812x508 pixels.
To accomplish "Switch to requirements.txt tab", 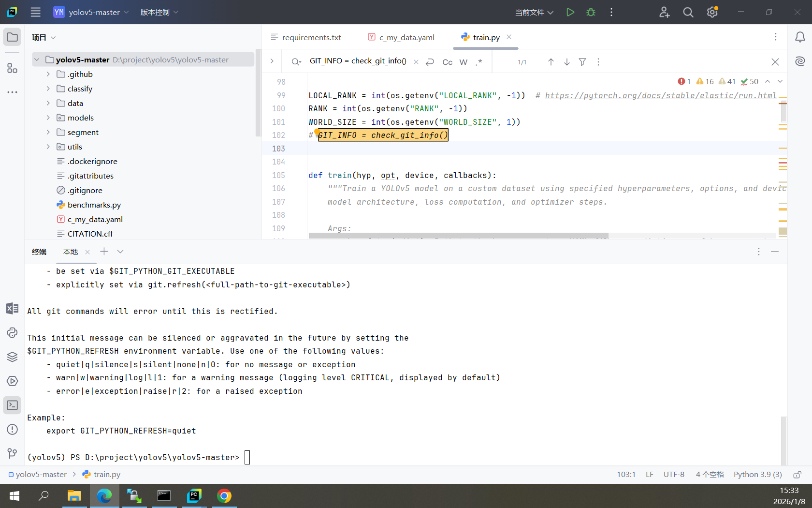I will coord(306,37).
